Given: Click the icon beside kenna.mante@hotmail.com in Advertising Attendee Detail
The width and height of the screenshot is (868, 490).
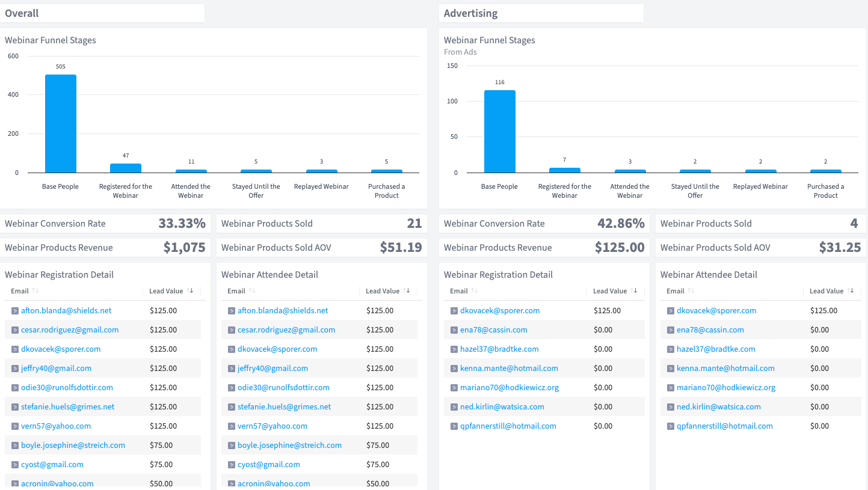Looking at the screenshot, I should [671, 369].
